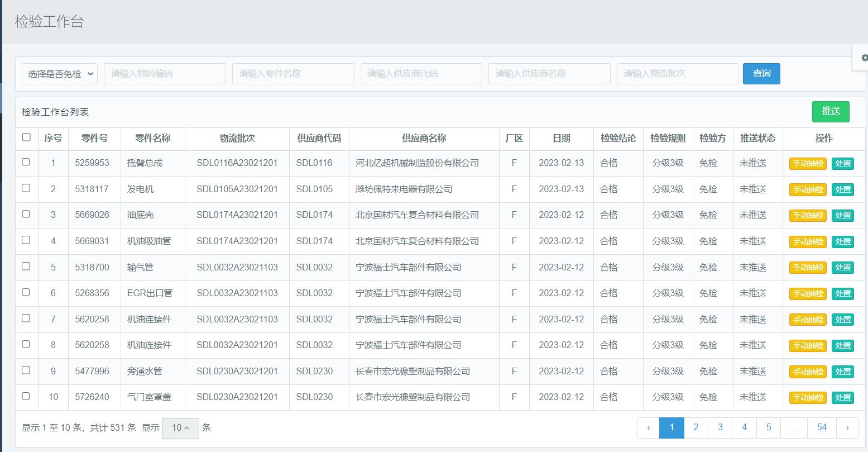
Task: Click 手动抽检 in row numbered 8
Action: coord(808,346)
